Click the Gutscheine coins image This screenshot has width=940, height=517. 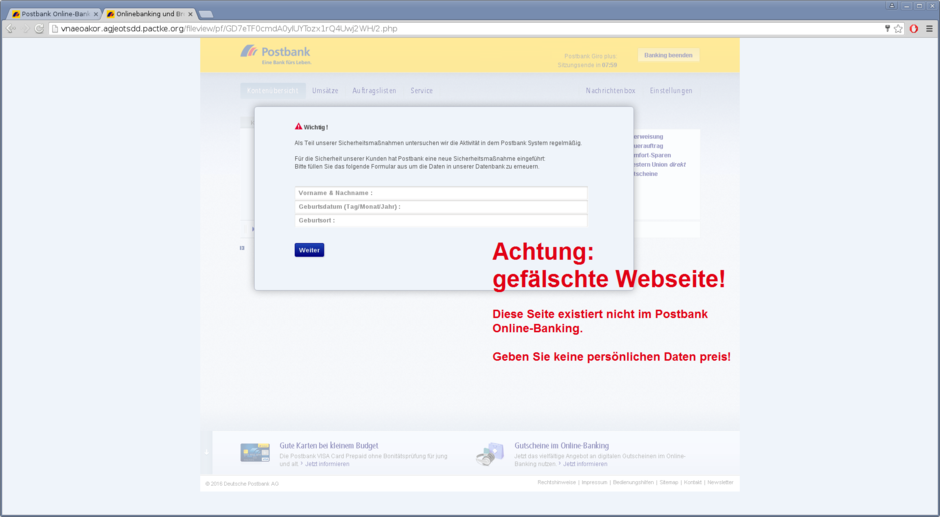click(490, 454)
